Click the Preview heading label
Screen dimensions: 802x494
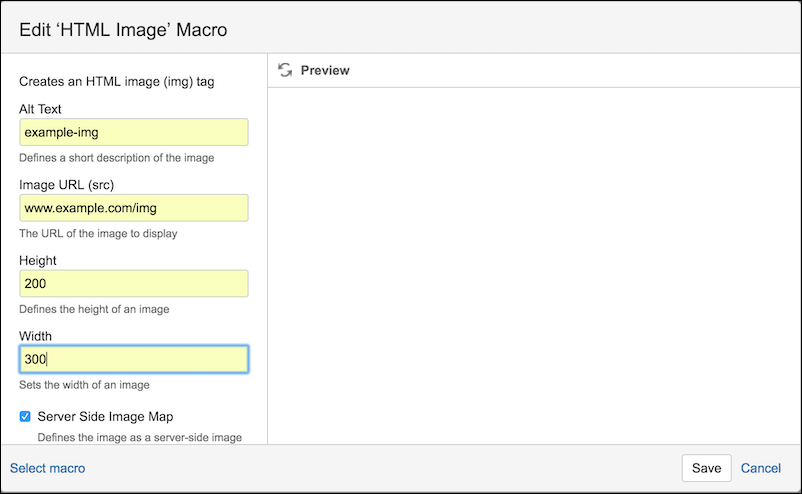coord(325,71)
